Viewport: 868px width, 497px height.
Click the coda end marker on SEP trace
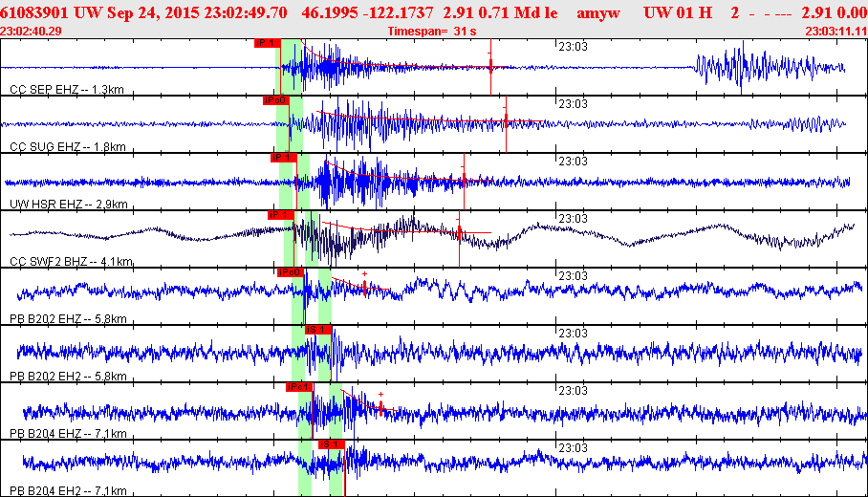[x=490, y=65]
